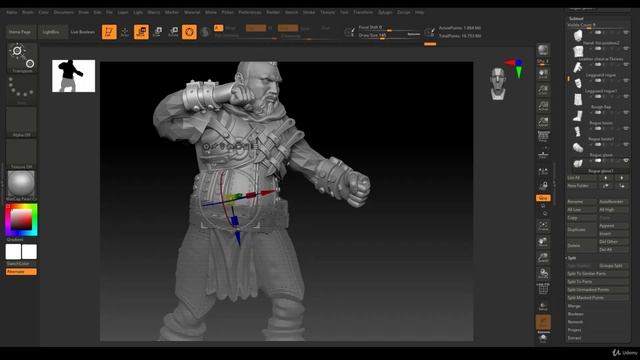
Task: Collapse the Split section
Action: pyautogui.click(x=572, y=258)
